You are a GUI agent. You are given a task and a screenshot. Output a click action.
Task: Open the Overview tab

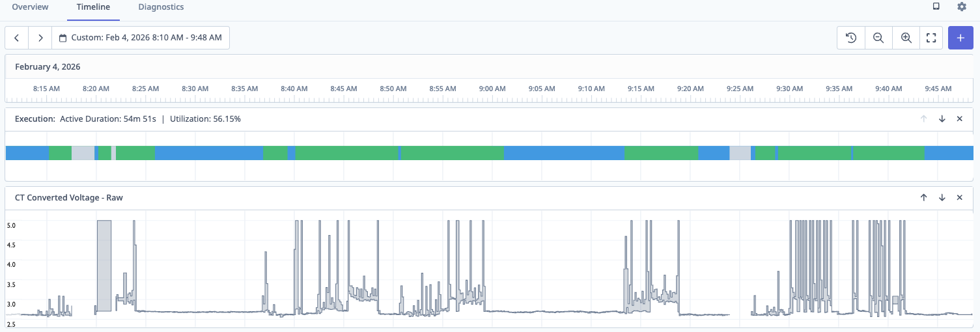click(30, 7)
